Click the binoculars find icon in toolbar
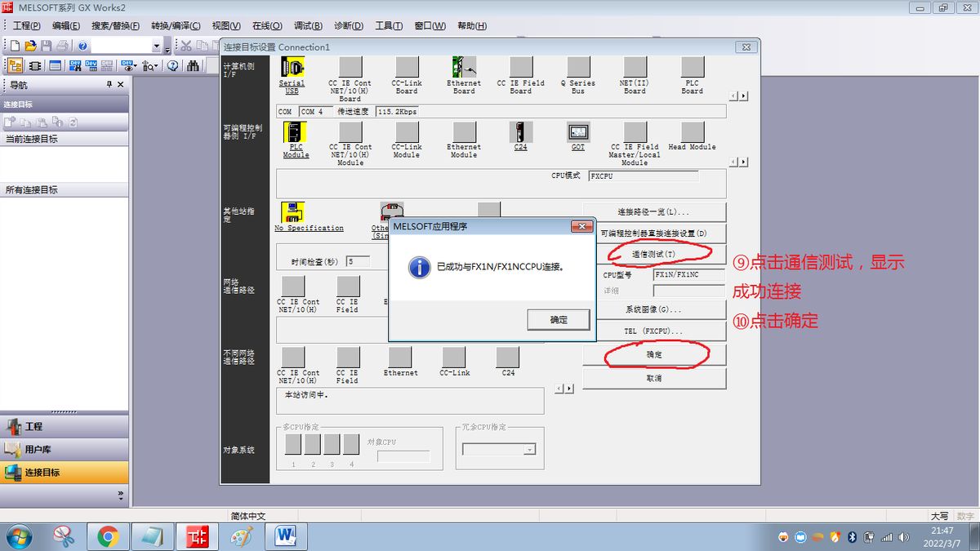 pyautogui.click(x=194, y=66)
